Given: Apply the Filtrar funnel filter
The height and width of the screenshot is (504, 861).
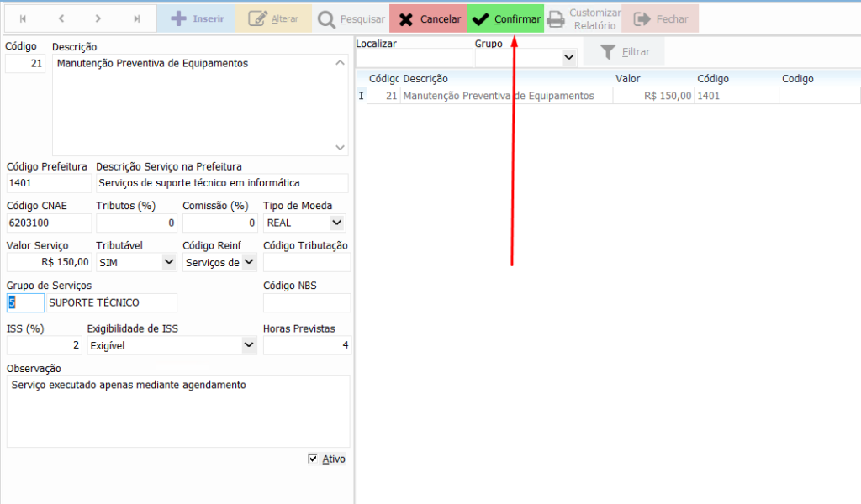Looking at the screenshot, I should pyautogui.click(x=624, y=52).
